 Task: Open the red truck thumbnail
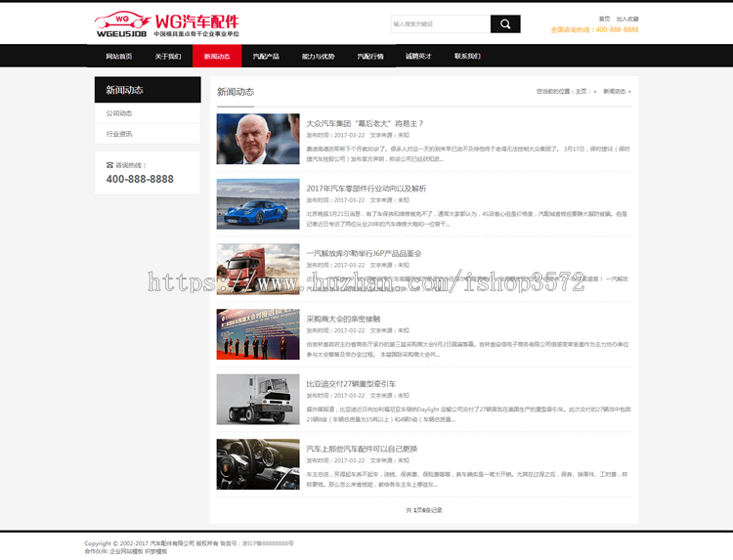pos(258,269)
